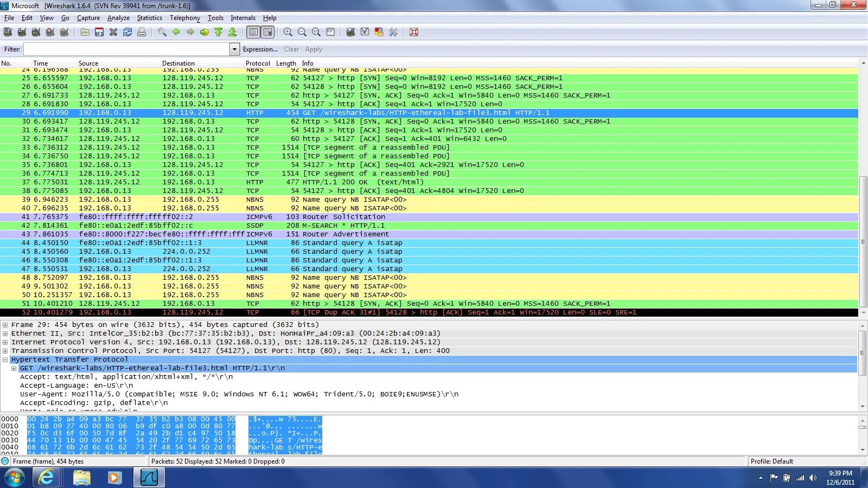This screenshot has height=488, width=868.
Task: Open the Telephony menu
Action: click(185, 18)
